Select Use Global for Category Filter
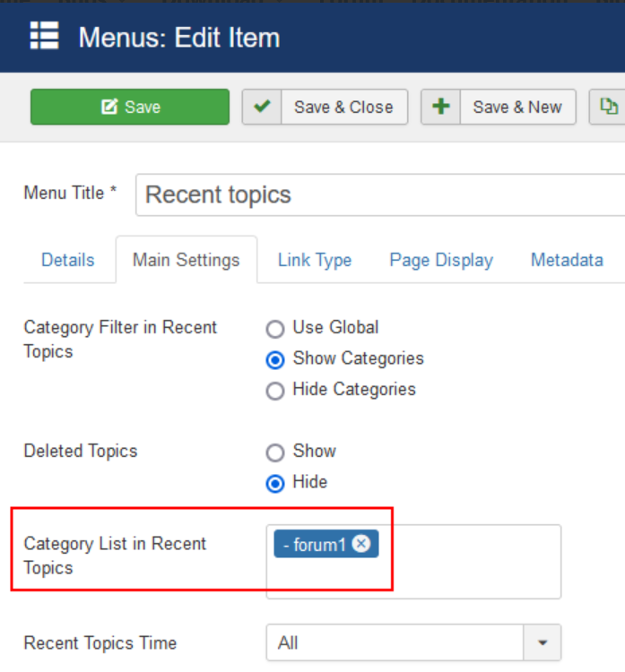The image size is (625, 672). 276,329
